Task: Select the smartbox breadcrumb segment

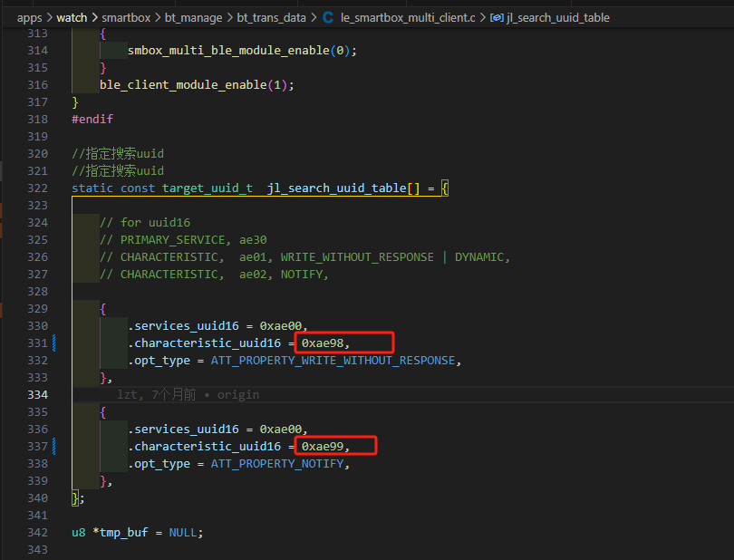Action: 126,18
